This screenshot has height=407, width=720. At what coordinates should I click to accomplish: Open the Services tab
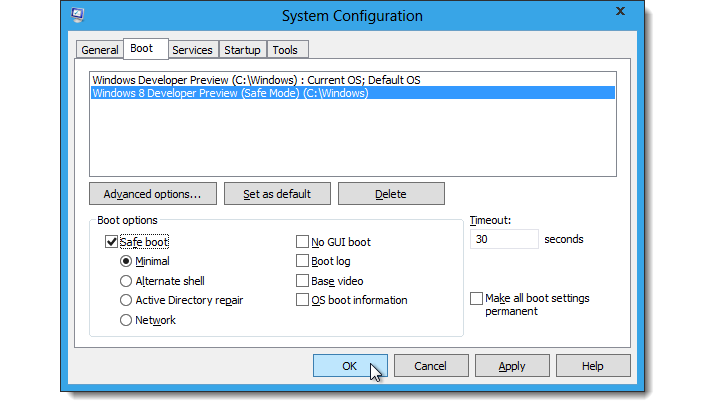192,50
